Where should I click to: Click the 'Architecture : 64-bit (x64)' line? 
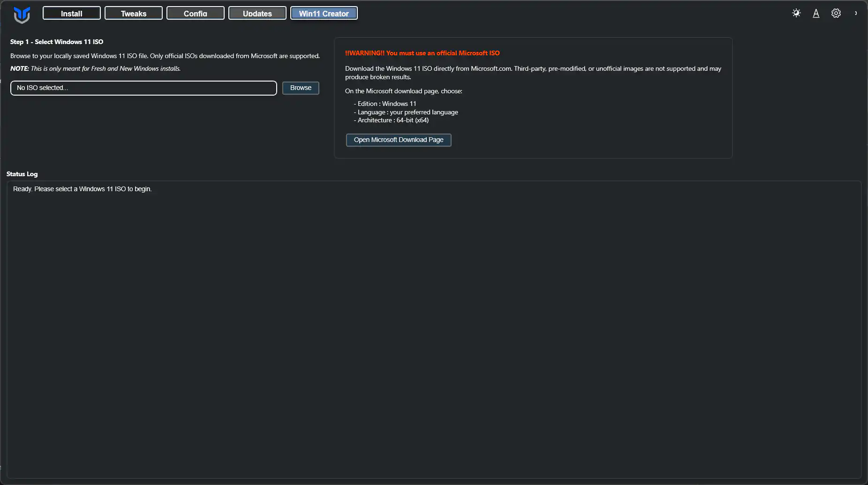(x=392, y=120)
